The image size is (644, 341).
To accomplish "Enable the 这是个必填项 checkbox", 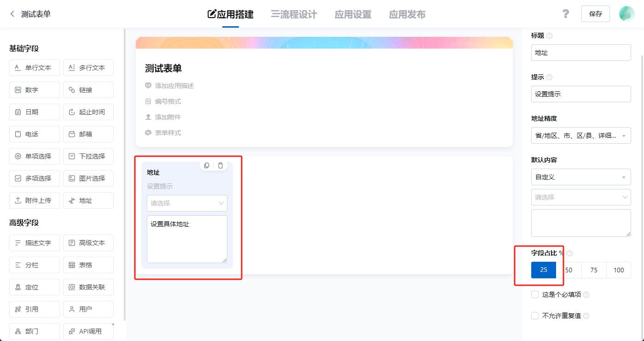I will point(535,294).
